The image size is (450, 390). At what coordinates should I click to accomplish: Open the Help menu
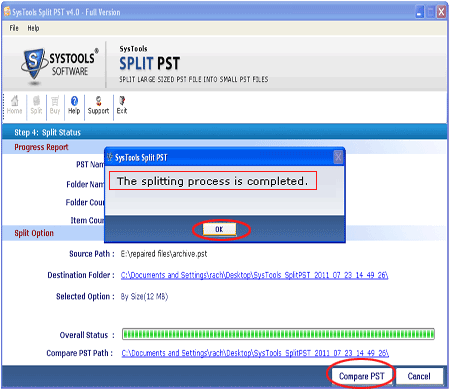click(33, 28)
